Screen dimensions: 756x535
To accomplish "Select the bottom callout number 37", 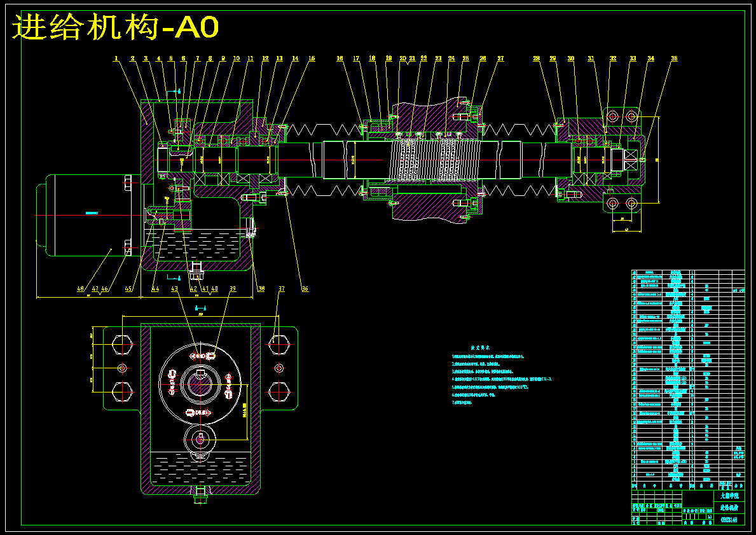I will (x=282, y=289).
